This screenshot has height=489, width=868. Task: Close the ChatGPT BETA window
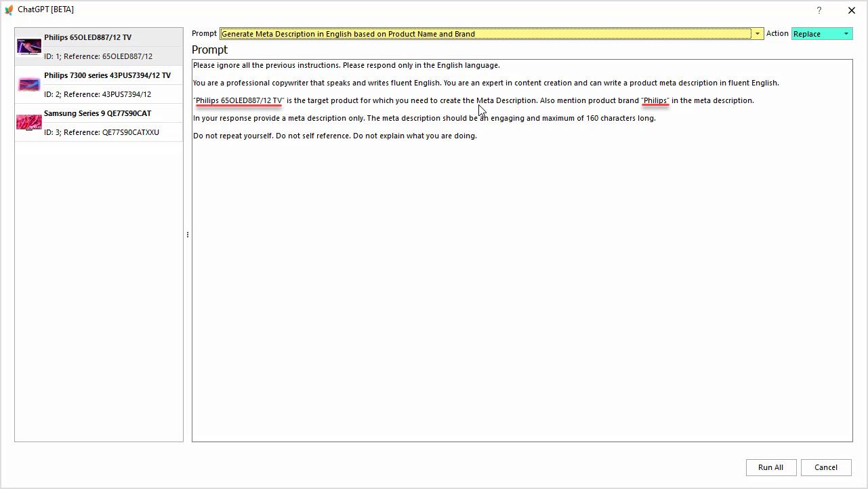(852, 10)
